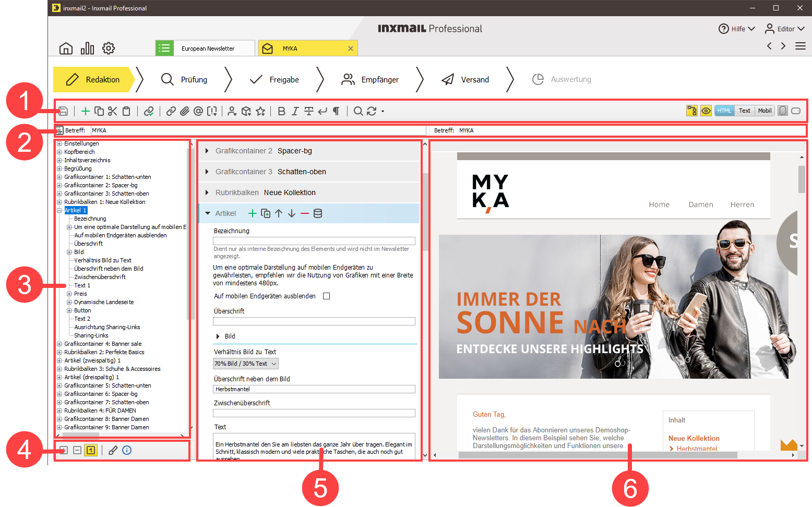Click the green plus add icon in toolbar
The image size is (812, 507).
[x=86, y=111]
